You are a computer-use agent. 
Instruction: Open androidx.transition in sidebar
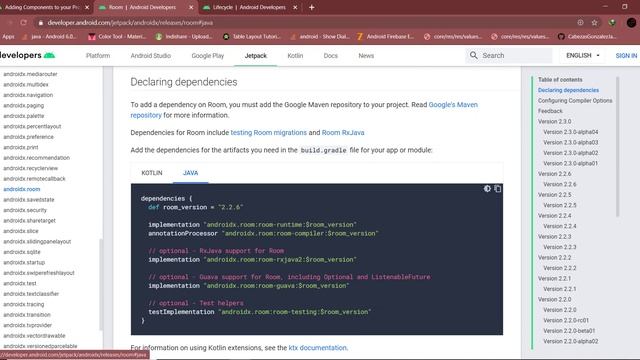pyautogui.click(x=27, y=315)
